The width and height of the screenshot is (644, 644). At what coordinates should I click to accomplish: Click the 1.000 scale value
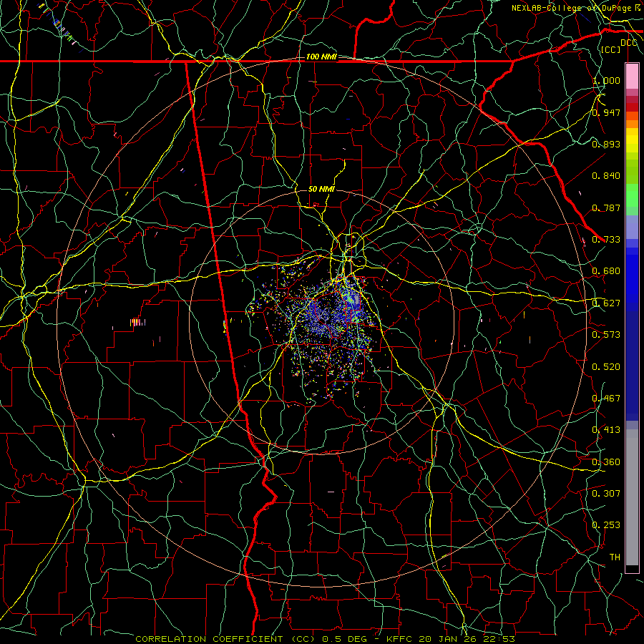coord(606,80)
